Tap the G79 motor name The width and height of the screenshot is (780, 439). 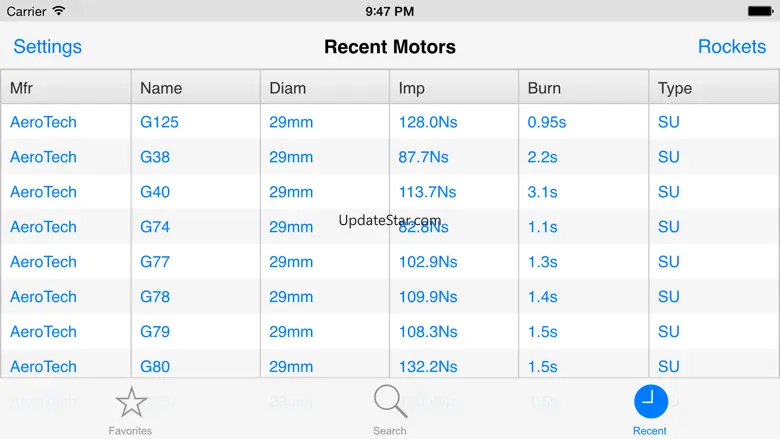[155, 332]
